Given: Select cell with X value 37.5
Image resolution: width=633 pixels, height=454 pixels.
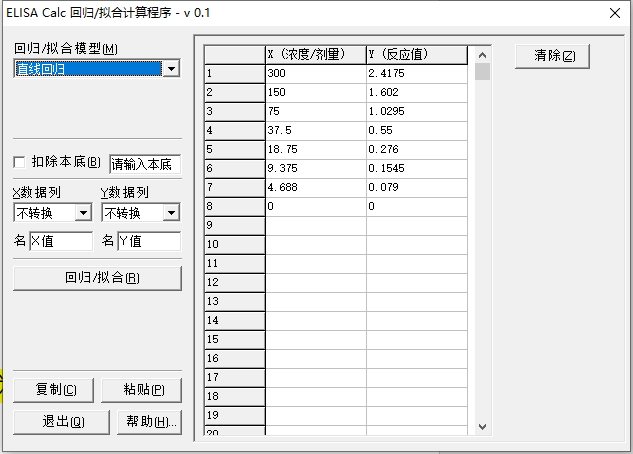Looking at the screenshot, I should pyautogui.click(x=316, y=131).
